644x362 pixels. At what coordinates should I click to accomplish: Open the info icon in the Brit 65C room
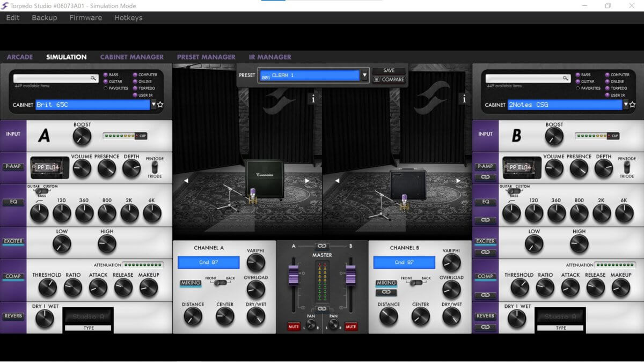313,99
